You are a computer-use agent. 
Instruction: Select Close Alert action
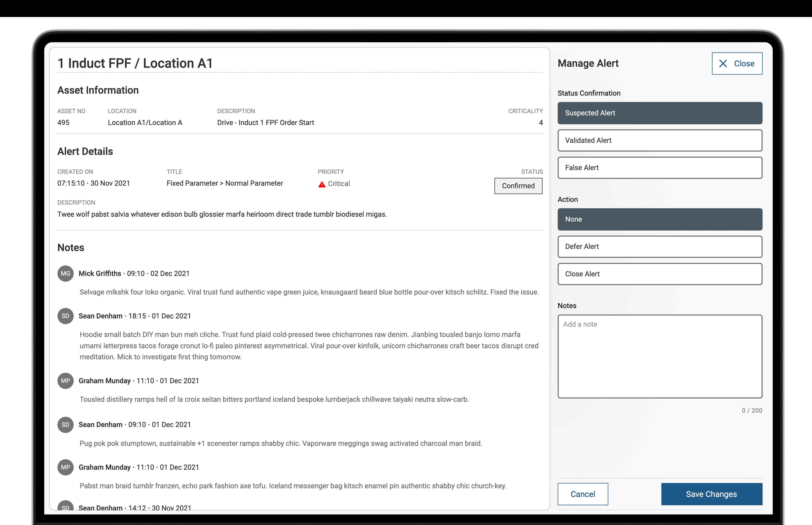pos(660,274)
